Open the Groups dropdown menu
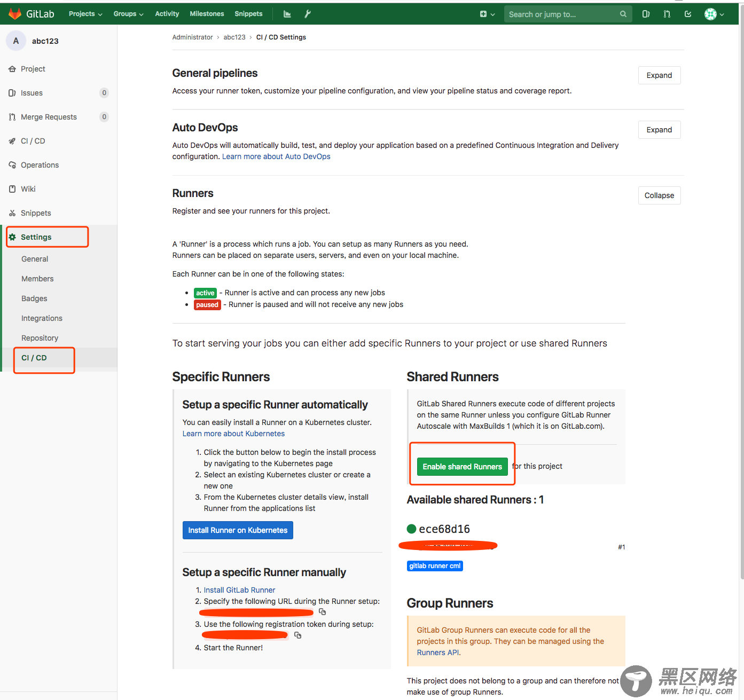Viewport: 744px width, 700px height. pos(128,14)
